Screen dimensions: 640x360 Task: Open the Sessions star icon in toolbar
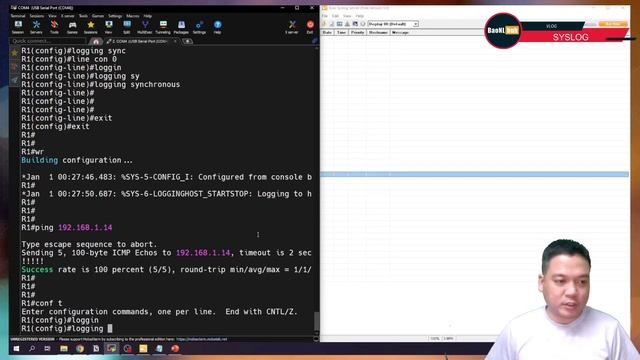coord(91,27)
